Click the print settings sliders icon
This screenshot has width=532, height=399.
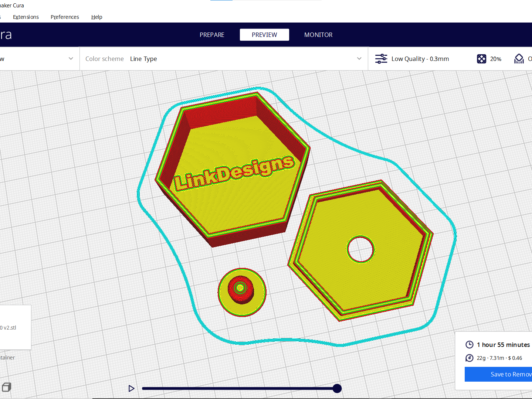[381, 59]
